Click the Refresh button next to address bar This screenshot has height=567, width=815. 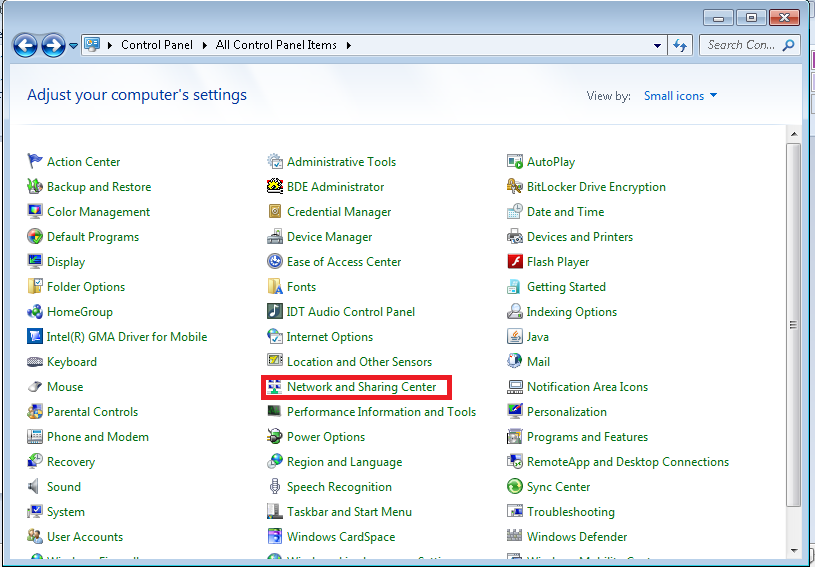680,46
